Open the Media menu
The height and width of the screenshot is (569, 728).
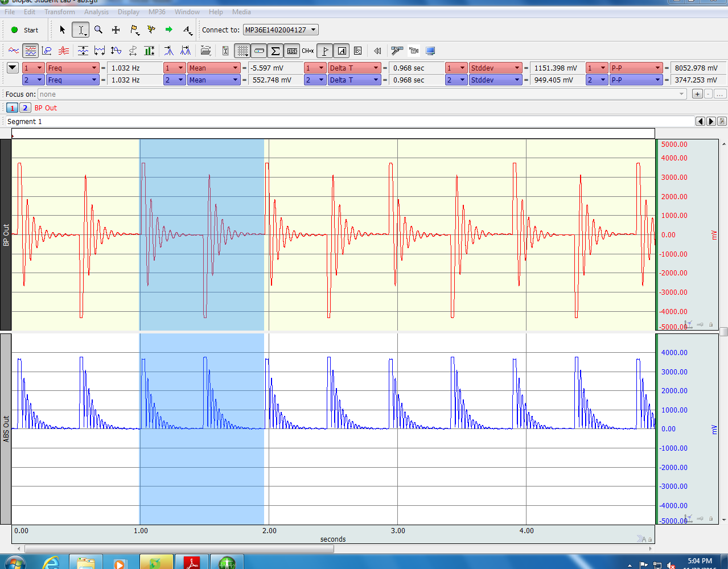(241, 11)
